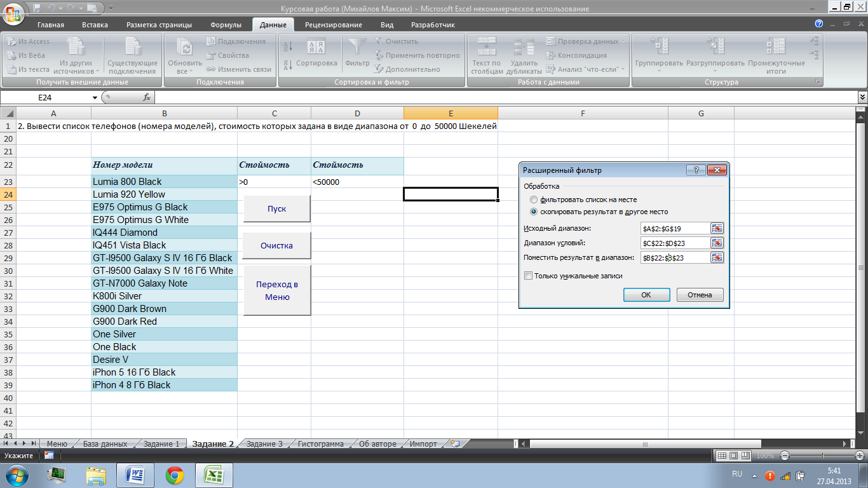
Task: Open What-if analysis (Анализ "что-если") dropdown
Action: 623,69
